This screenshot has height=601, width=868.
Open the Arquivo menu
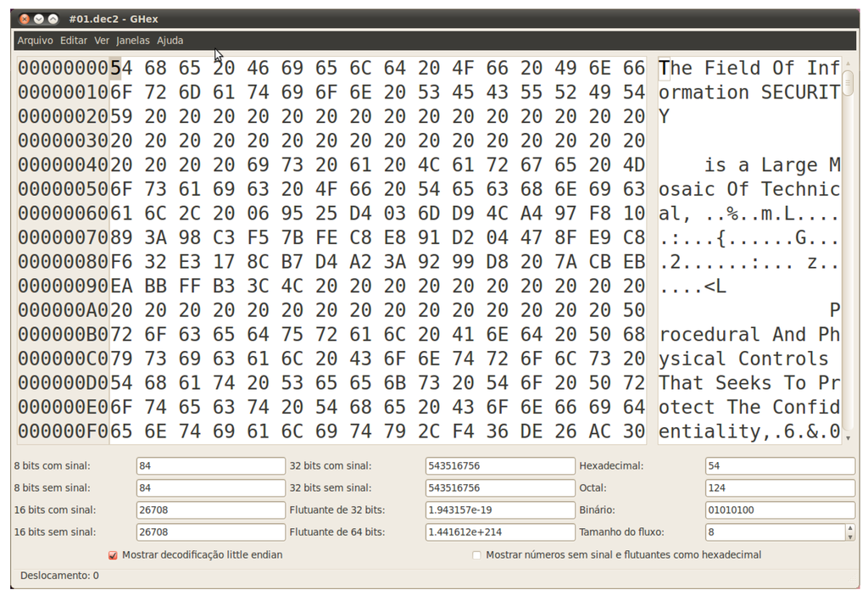[35, 41]
